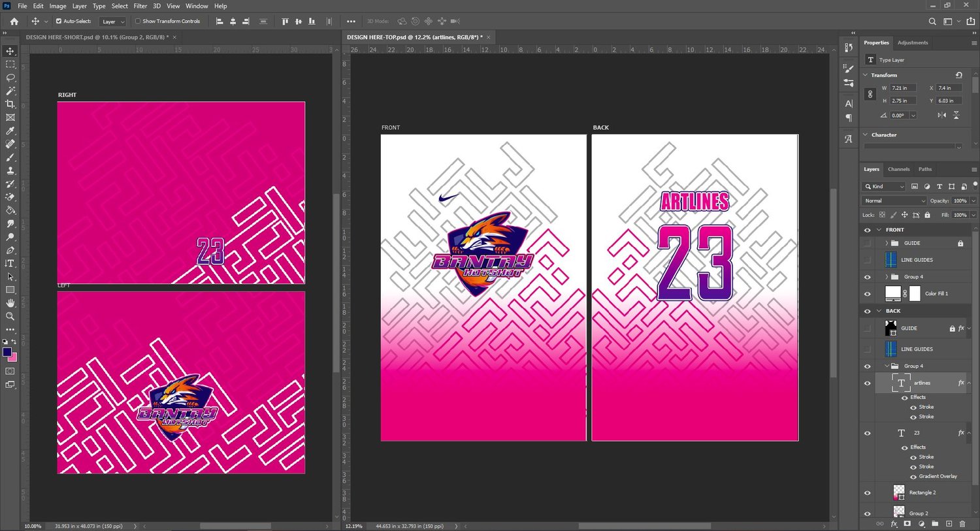Image resolution: width=980 pixels, height=531 pixels.
Task: Click the delete layer trash icon
Action: pyautogui.click(x=962, y=524)
